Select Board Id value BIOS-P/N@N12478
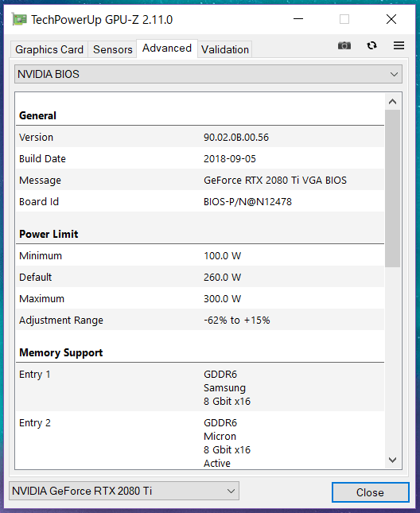 tap(247, 201)
